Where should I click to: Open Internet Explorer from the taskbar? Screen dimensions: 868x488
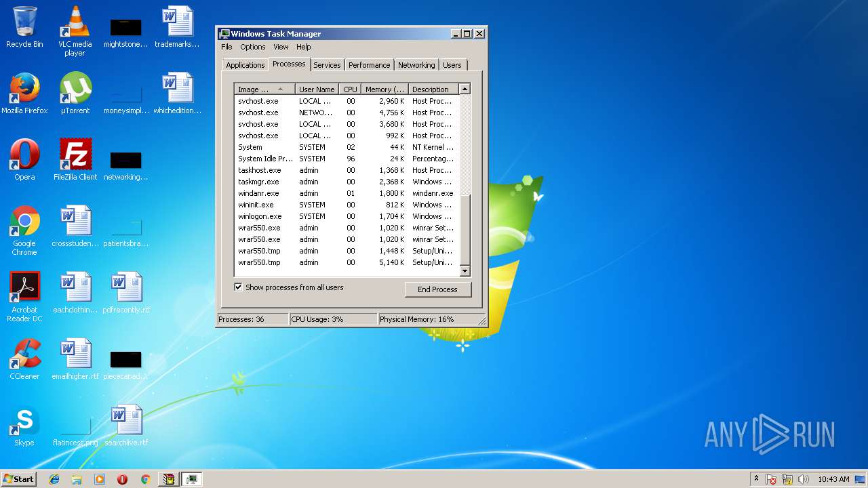click(x=54, y=479)
